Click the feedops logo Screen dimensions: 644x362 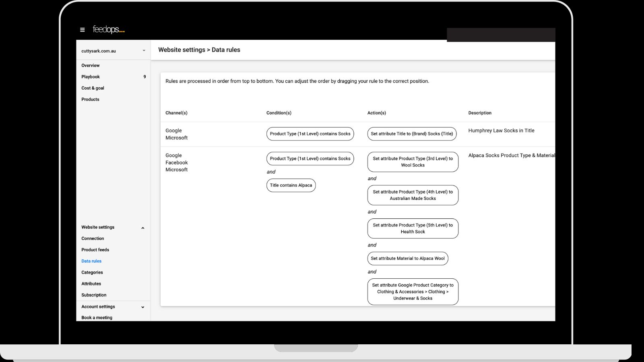point(109,29)
